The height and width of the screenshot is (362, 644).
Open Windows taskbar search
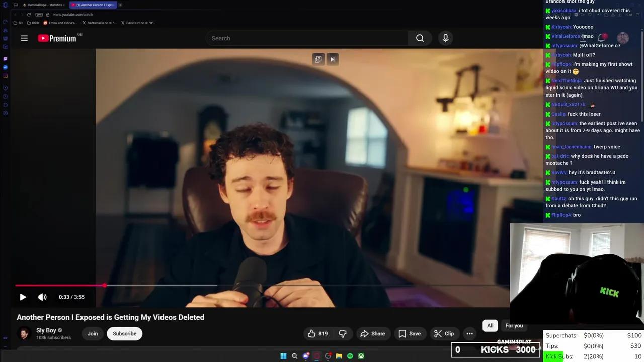pyautogui.click(x=294, y=356)
